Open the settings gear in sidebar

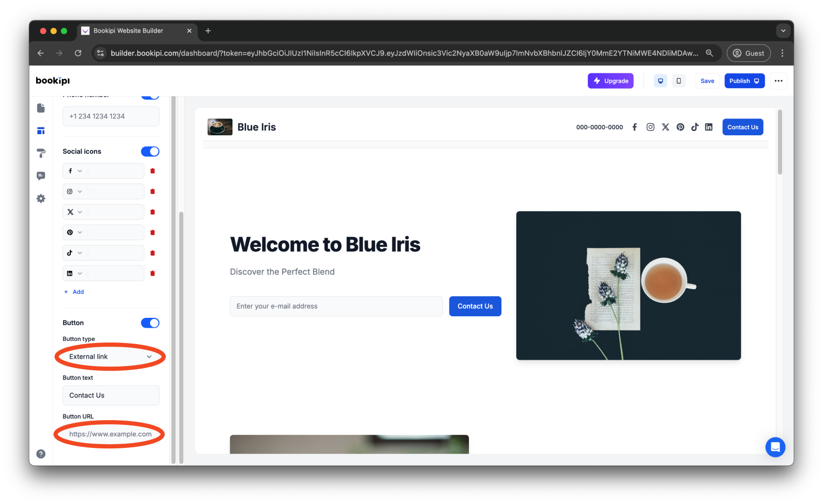pyautogui.click(x=41, y=198)
